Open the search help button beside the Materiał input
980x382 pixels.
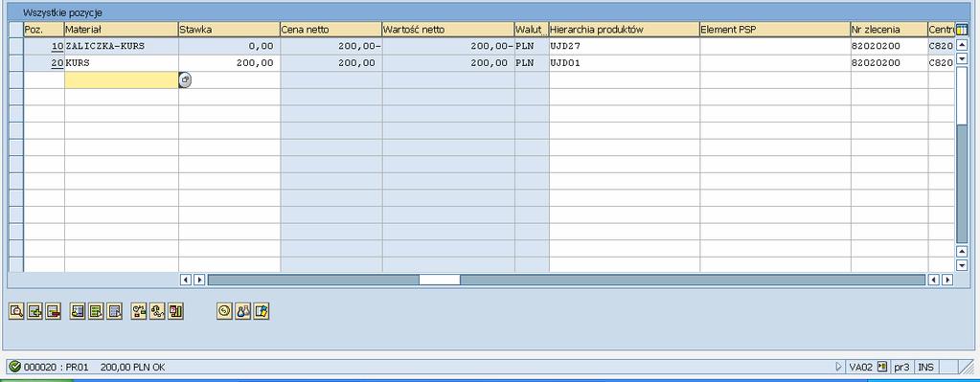tap(185, 79)
